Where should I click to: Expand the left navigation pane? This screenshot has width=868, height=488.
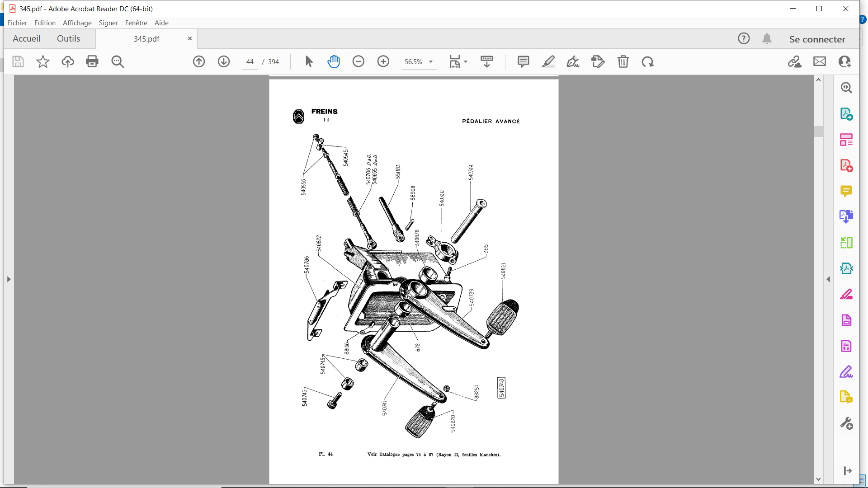coord(9,279)
